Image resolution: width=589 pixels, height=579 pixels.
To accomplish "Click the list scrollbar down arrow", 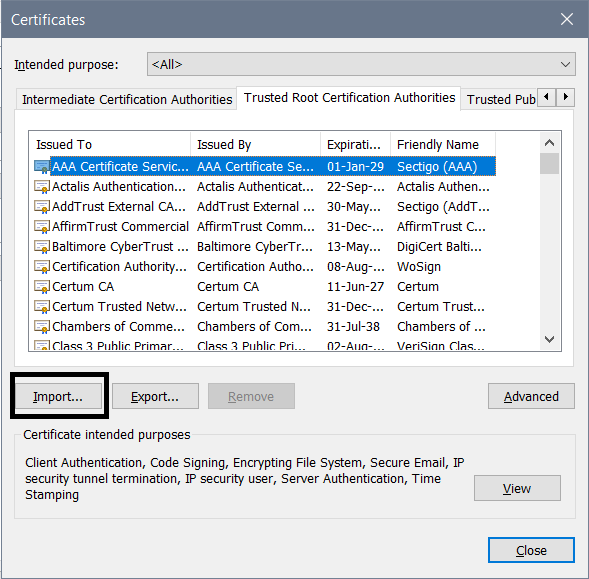I will point(549,339).
